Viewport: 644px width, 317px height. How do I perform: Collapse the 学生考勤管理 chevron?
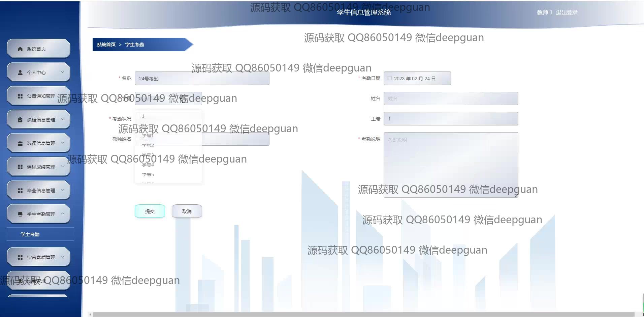coord(63,213)
